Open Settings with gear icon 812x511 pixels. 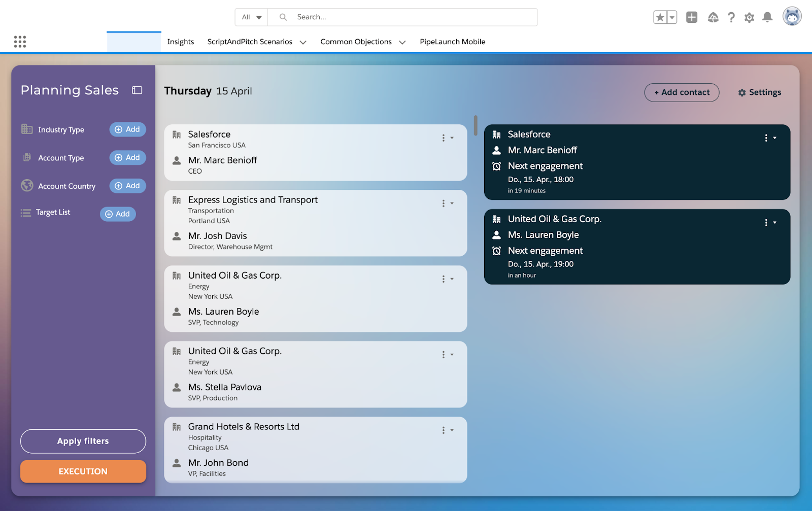click(760, 92)
